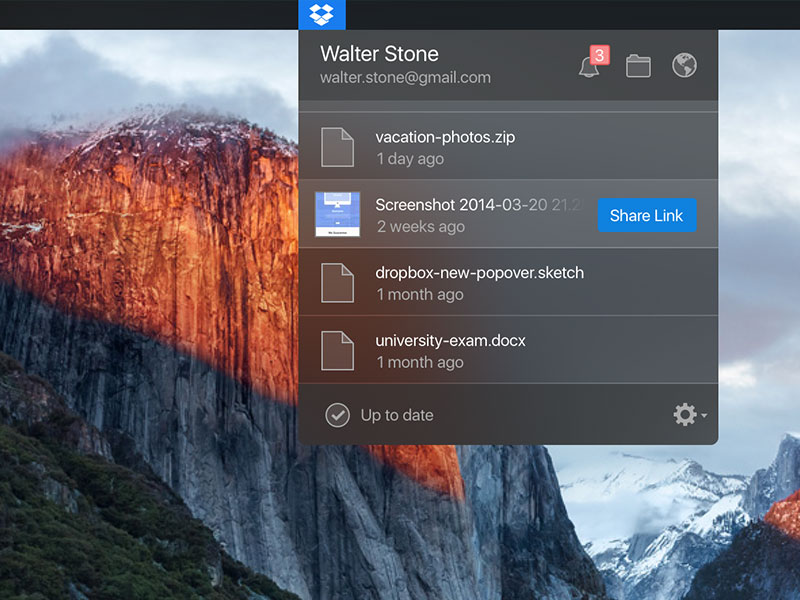The image size is (800, 600).
Task: Open the Dropbox website via globe icon
Action: click(684, 66)
